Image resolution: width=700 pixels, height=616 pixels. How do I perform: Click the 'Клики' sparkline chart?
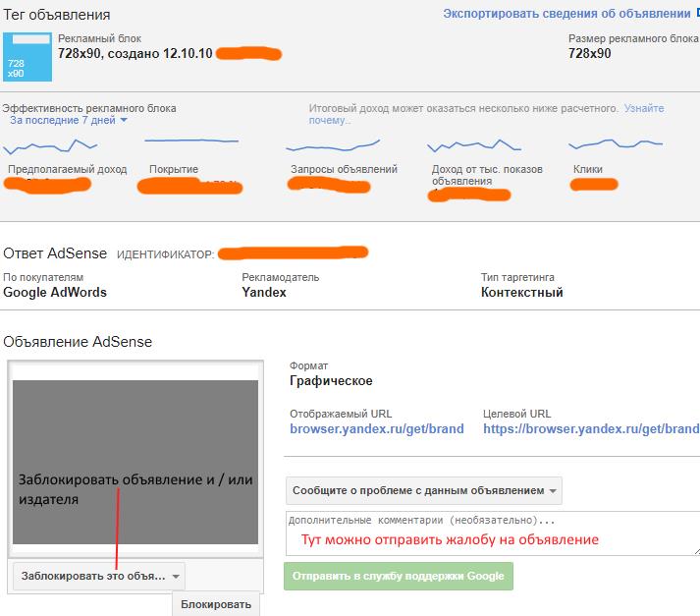click(616, 143)
